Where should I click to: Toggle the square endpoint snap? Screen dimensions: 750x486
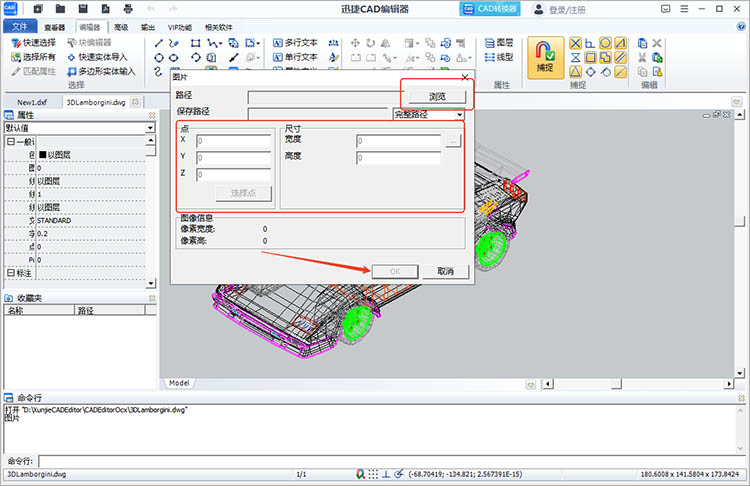tap(590, 58)
